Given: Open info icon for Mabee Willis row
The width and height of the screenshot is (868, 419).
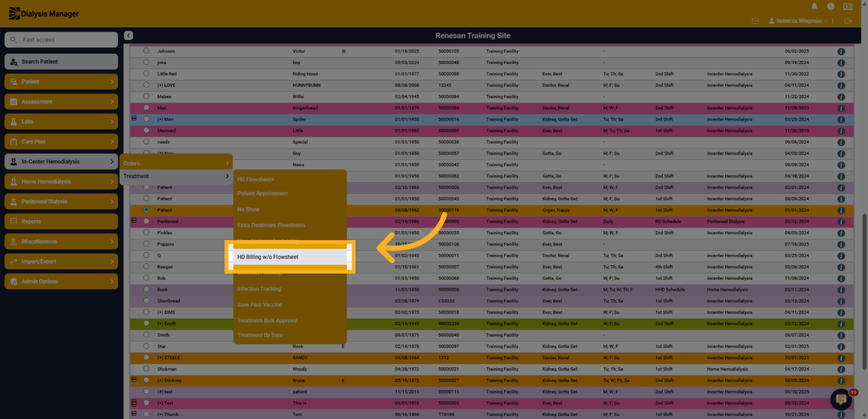Looking at the screenshot, I should [x=841, y=97].
